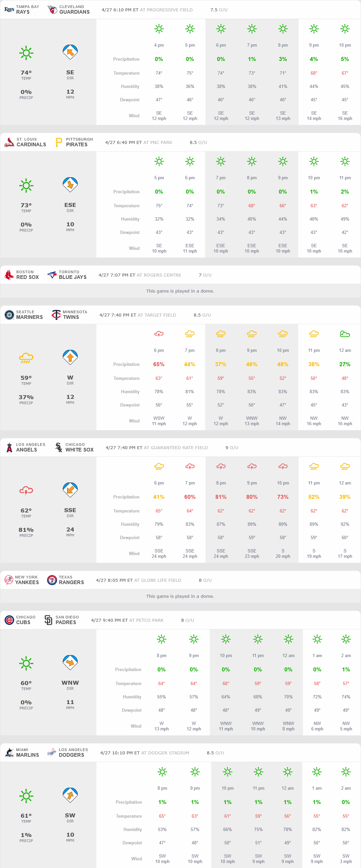Click the 65% precipitation at 6 pm Target Field
Screen dimensions: 361x868
click(x=158, y=364)
